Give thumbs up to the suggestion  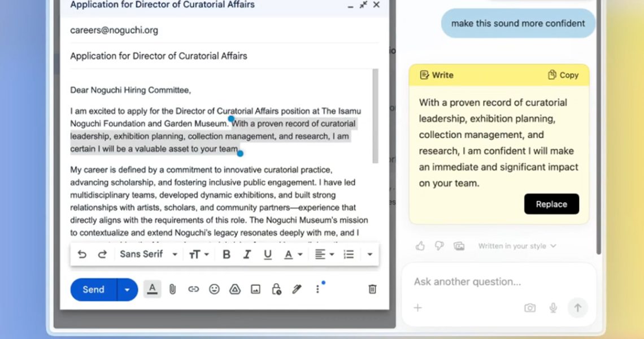pyautogui.click(x=420, y=246)
